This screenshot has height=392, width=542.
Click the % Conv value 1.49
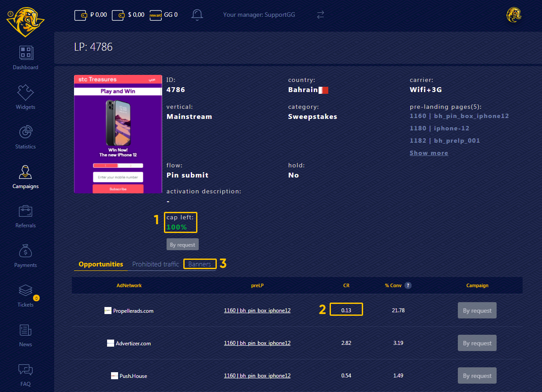click(398, 376)
